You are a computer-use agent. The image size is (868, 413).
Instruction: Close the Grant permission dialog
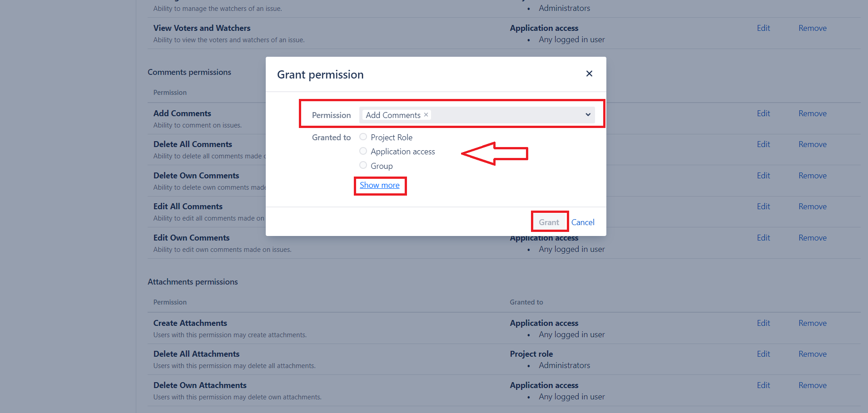click(589, 74)
